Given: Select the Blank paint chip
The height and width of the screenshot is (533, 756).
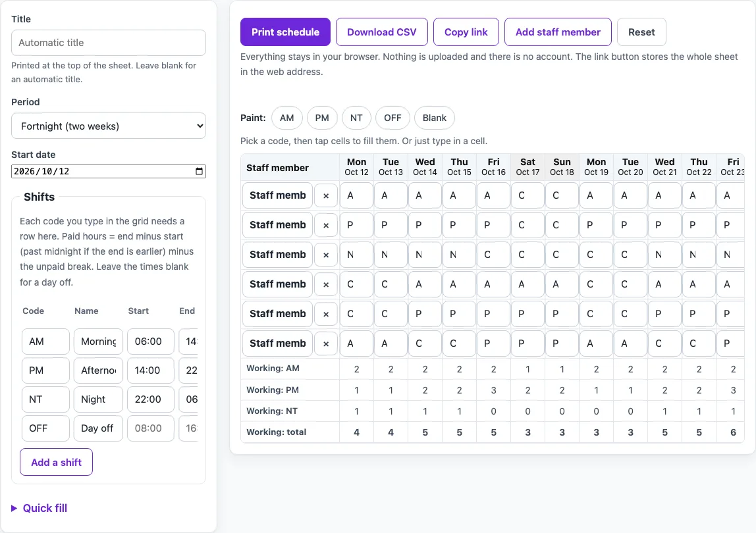Looking at the screenshot, I should tap(435, 118).
